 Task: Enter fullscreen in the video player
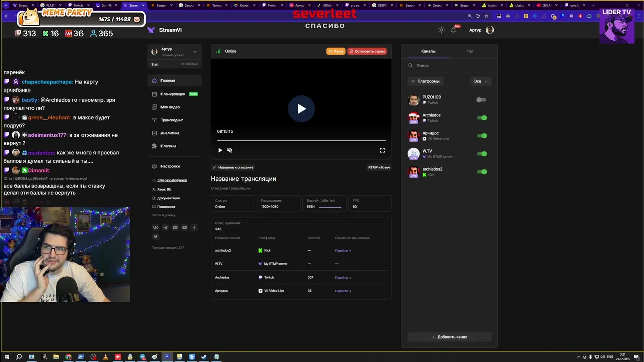tap(382, 150)
